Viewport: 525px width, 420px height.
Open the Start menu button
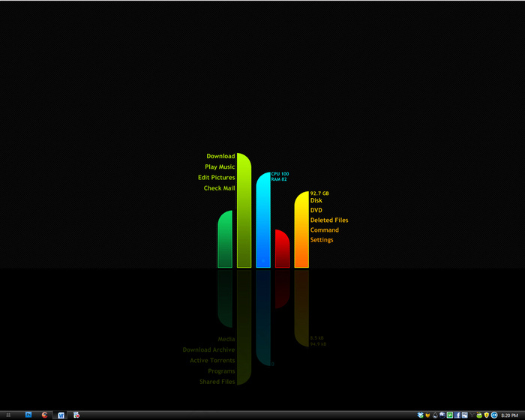tap(8, 415)
